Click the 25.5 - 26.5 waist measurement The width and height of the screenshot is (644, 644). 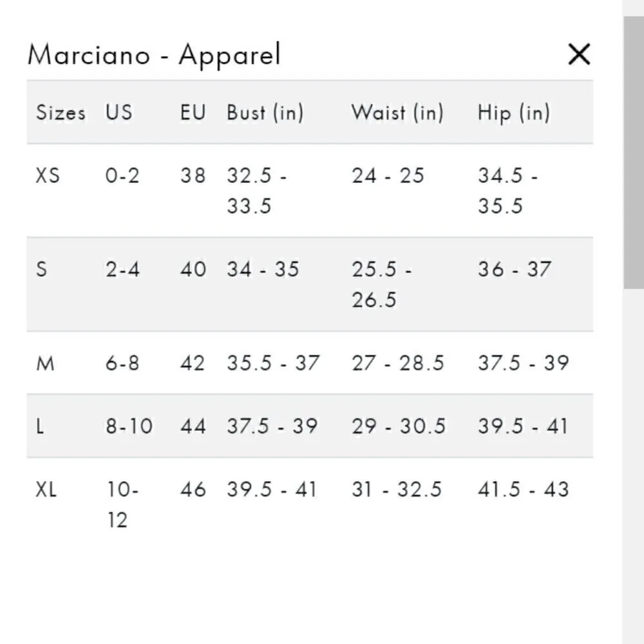pyautogui.click(x=381, y=285)
